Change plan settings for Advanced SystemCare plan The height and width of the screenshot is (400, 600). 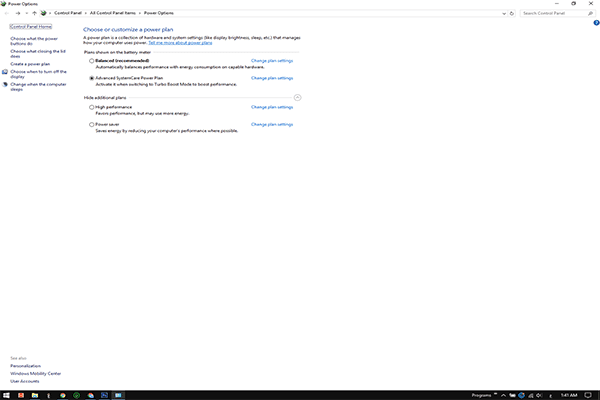click(272, 78)
